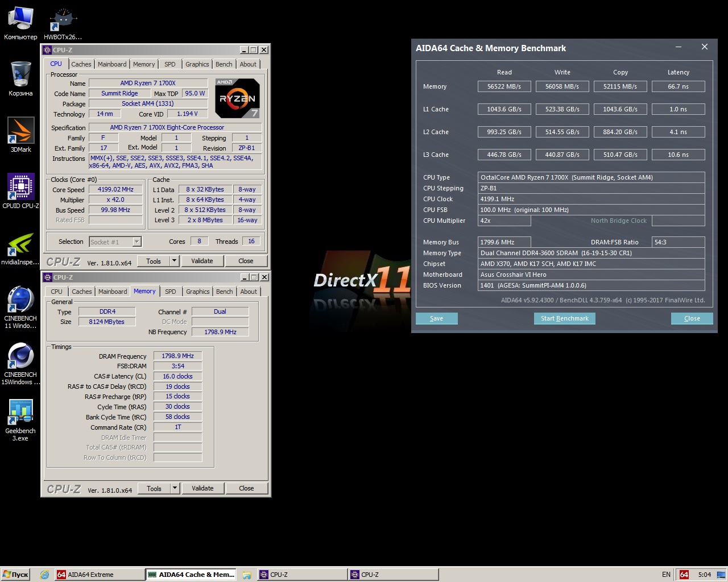Launch the HWBOTx26 desktop shortcut
This screenshot has height=582, width=728.
point(63,23)
